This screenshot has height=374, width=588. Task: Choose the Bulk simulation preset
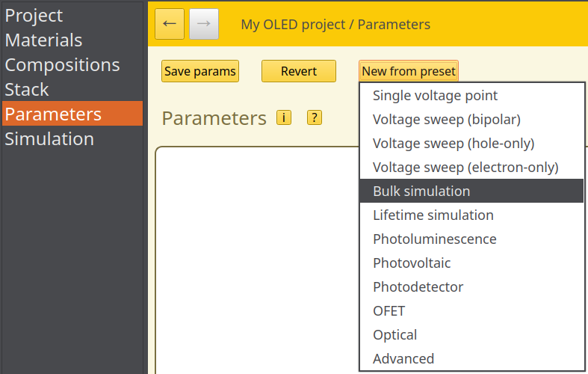(x=421, y=191)
